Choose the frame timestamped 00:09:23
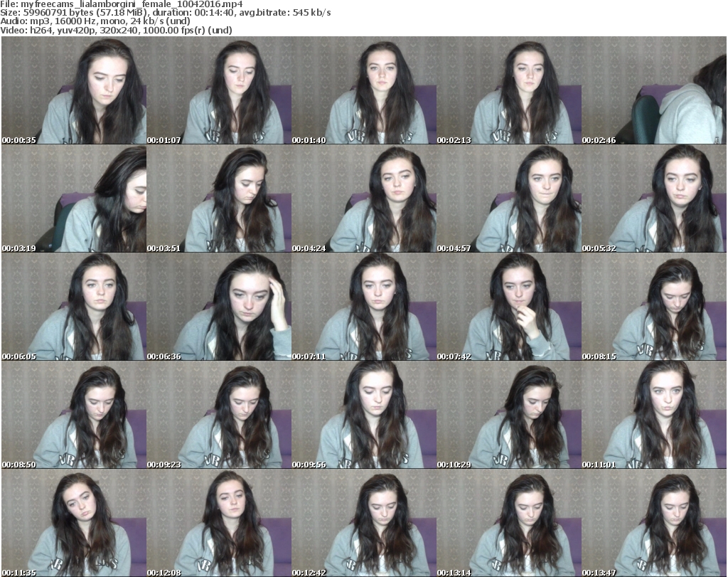 [x=219, y=415]
